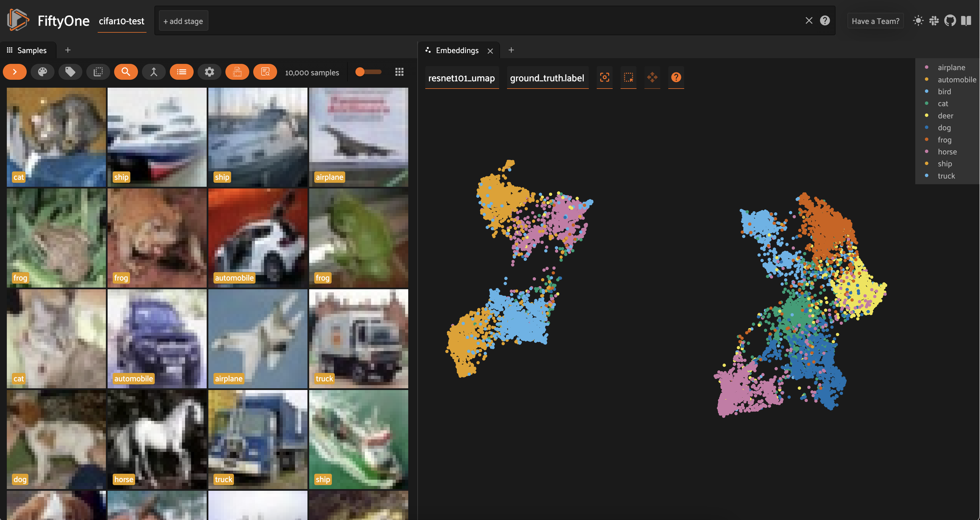Click the orange Embeddings help icon
Screen dimensions: 980x520
[x=676, y=77]
